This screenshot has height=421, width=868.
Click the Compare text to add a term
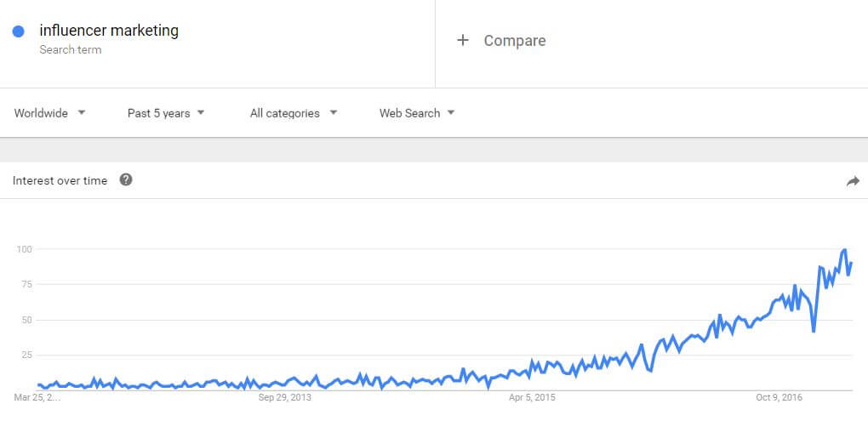tap(515, 40)
